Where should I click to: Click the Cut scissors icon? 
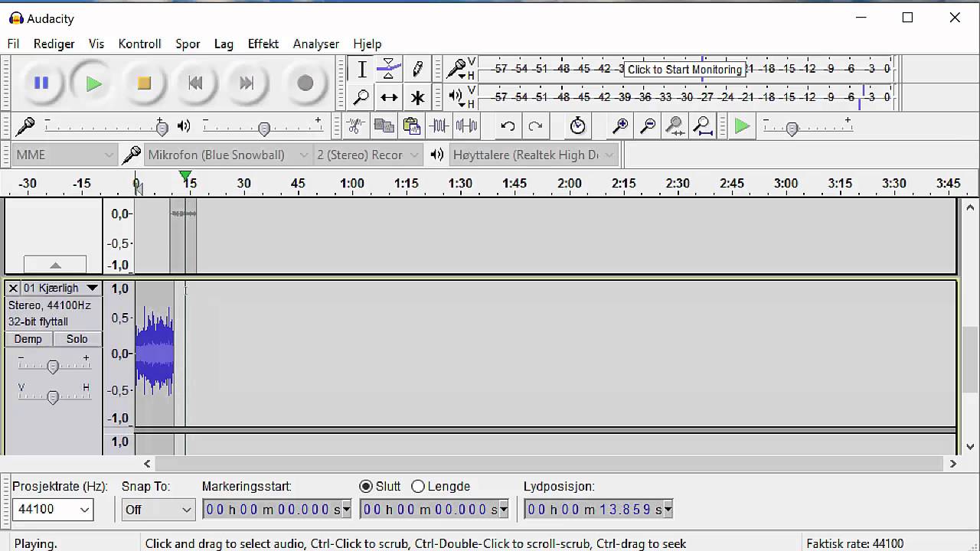354,126
